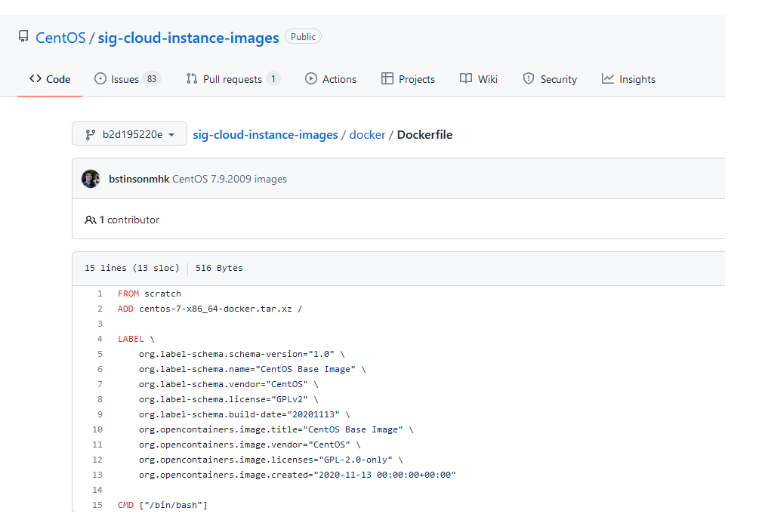Click the ADD centos-7-x86_64-docker.tar.xz line
The image size is (761, 517).
[x=210, y=309]
